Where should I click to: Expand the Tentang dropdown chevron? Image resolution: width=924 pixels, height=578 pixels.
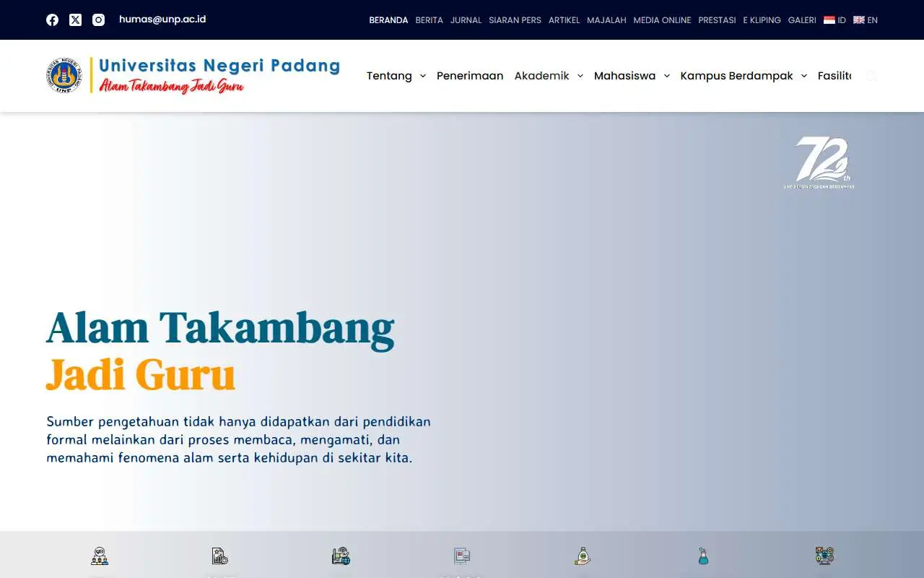(x=422, y=76)
